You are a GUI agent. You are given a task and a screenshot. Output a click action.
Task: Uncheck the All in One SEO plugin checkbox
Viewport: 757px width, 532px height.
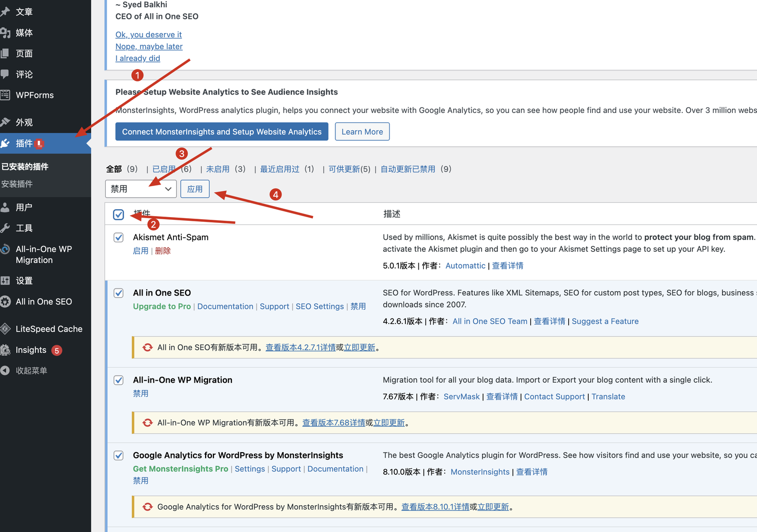[x=119, y=293]
